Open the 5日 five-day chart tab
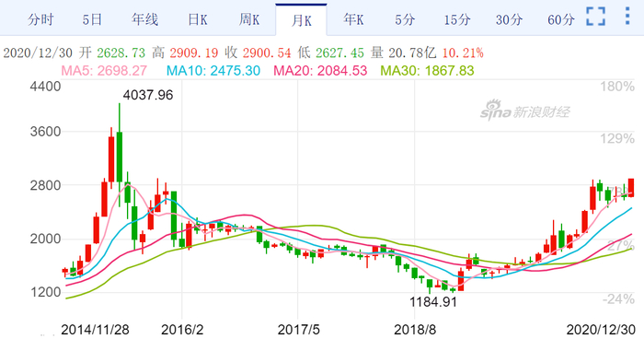 92,19
